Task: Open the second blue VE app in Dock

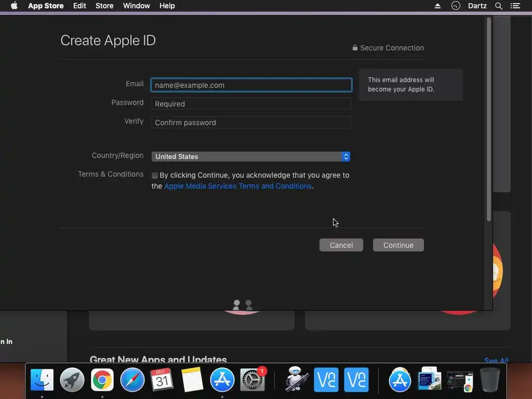Action: [356, 380]
